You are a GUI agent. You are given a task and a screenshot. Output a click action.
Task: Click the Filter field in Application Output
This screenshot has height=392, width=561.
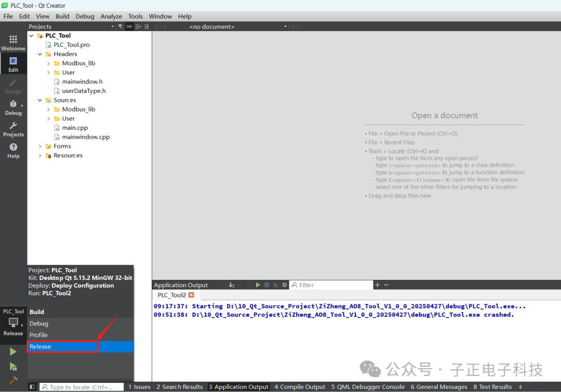click(331, 285)
